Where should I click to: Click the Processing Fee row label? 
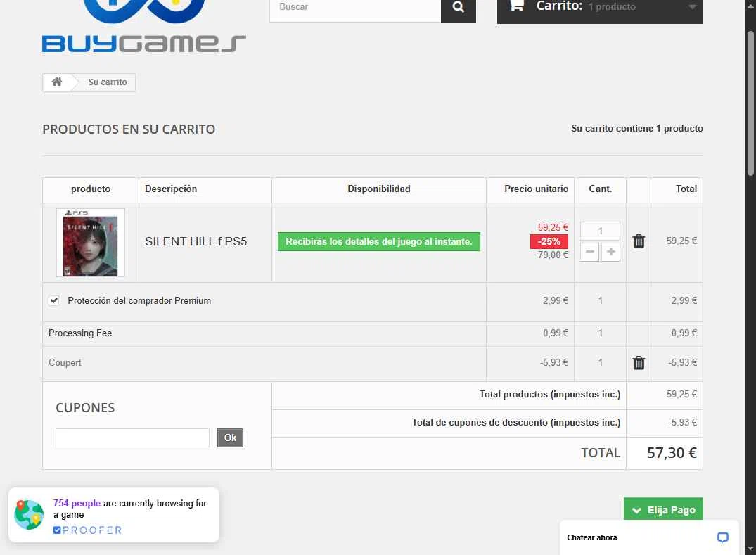point(80,333)
